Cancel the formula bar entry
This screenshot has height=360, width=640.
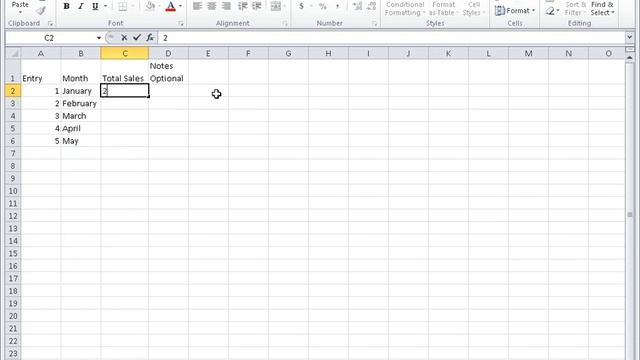[x=124, y=38]
